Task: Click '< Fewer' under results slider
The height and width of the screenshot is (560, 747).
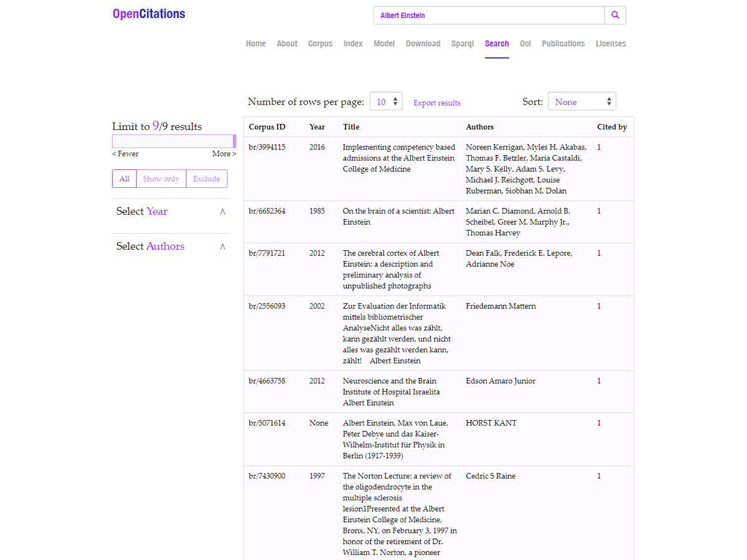Action: (125, 154)
